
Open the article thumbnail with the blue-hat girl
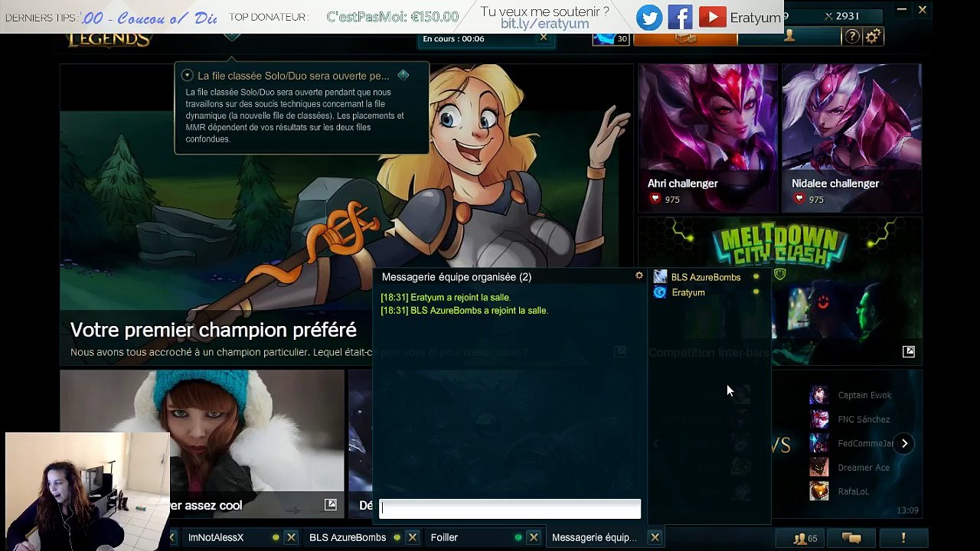pos(202,444)
